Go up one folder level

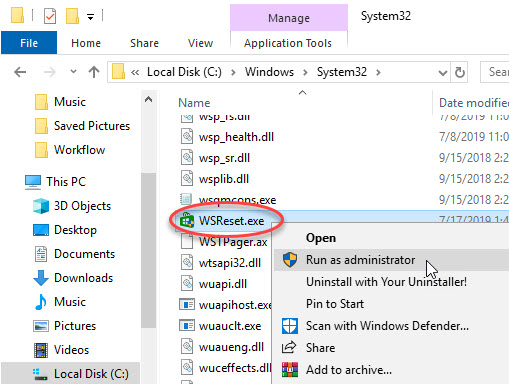coord(94,72)
